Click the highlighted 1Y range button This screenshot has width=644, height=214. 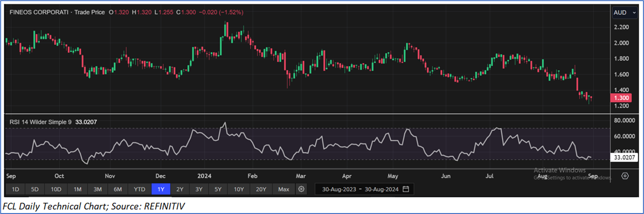point(161,189)
